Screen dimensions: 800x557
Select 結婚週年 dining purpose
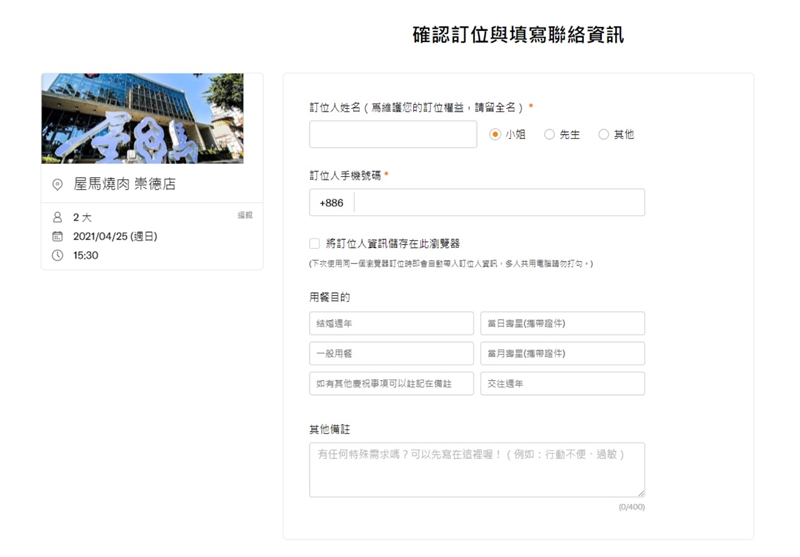[391, 323]
